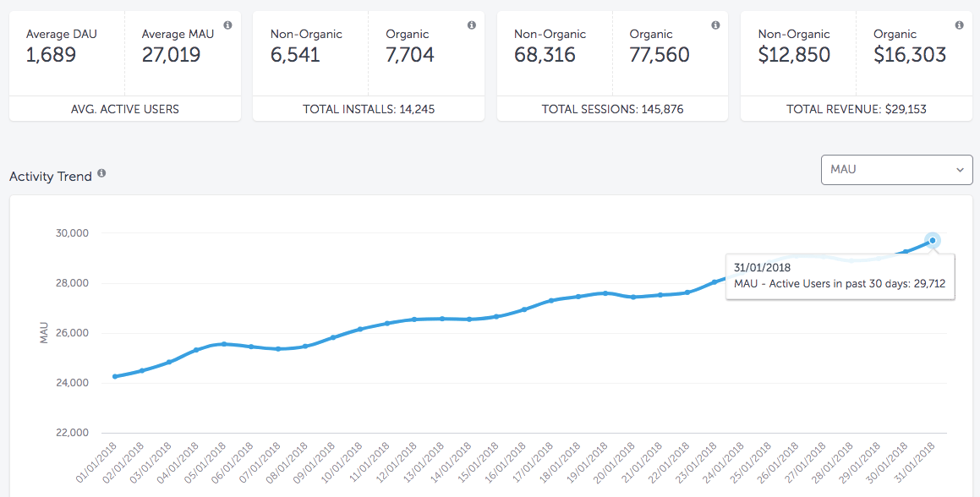Click AVG. ACTIVE USERS footer label
980x497 pixels.
tap(125, 109)
